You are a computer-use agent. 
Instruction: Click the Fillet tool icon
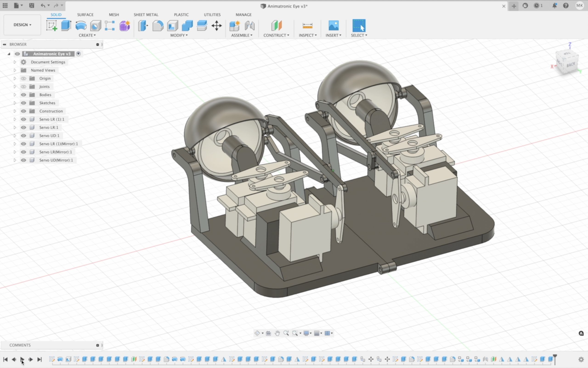tap(158, 25)
